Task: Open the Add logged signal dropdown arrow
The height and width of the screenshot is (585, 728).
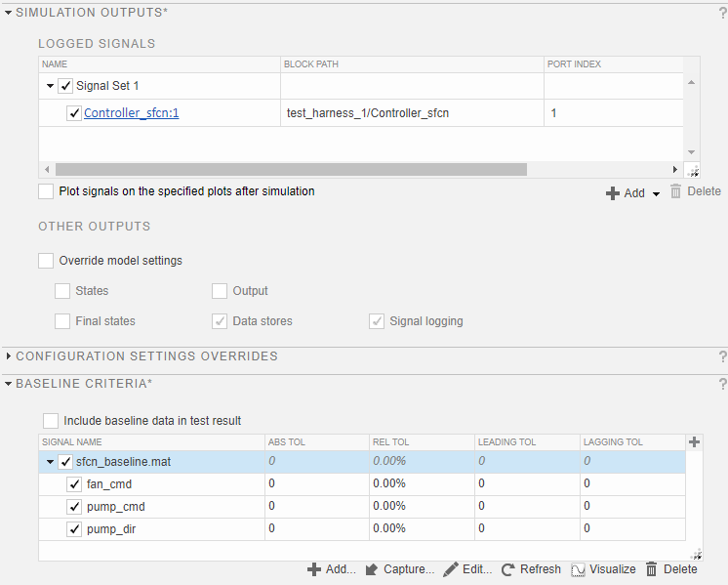Action: 656,194
